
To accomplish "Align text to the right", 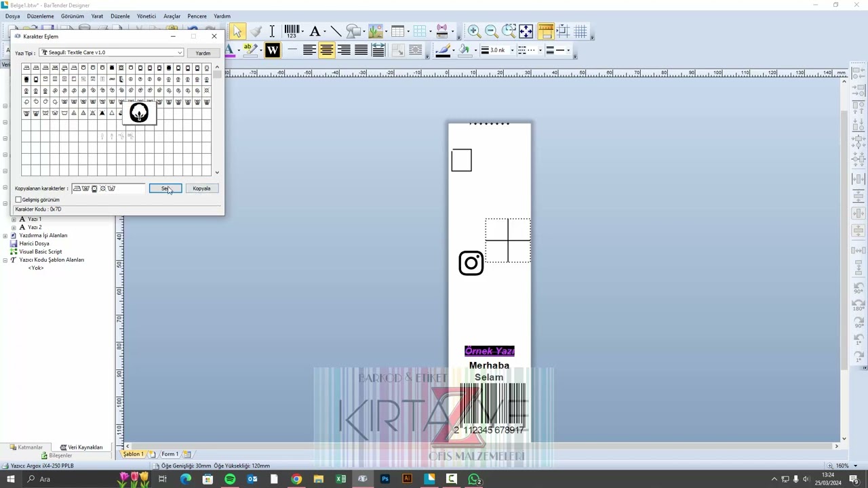I will (x=344, y=50).
